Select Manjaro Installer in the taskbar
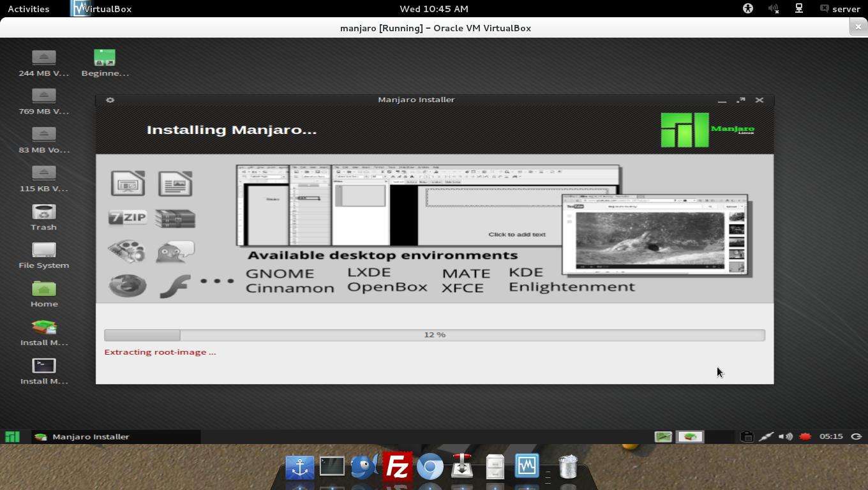868x490 pixels. (91, 437)
